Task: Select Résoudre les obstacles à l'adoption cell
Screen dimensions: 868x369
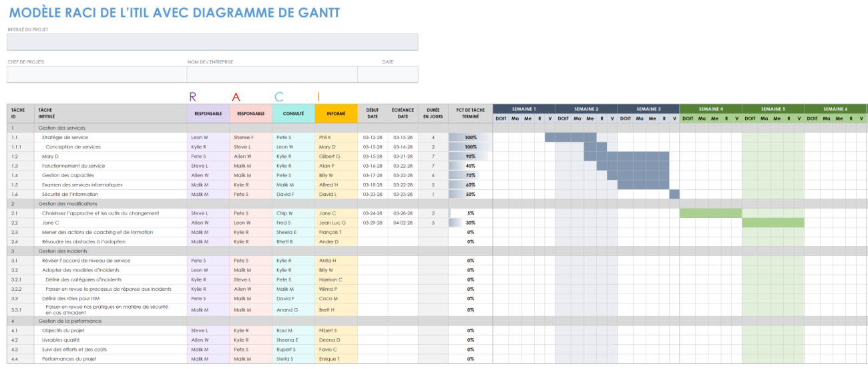Action: [x=110, y=241]
